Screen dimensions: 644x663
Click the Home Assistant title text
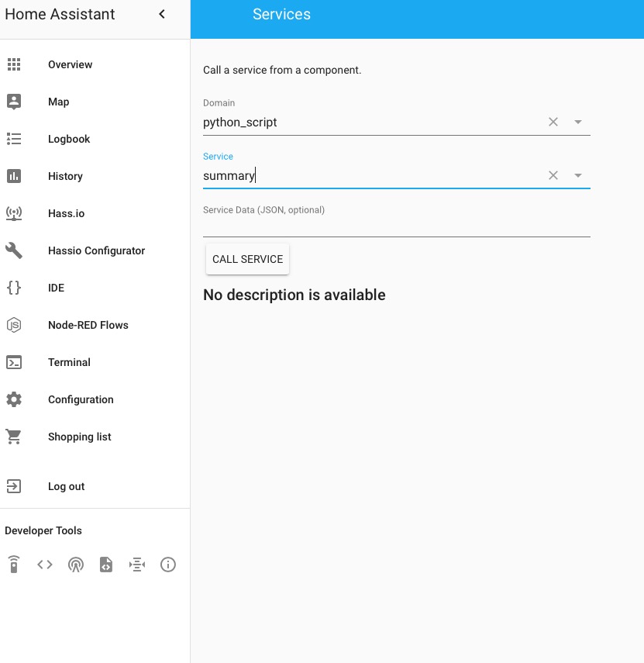click(60, 15)
